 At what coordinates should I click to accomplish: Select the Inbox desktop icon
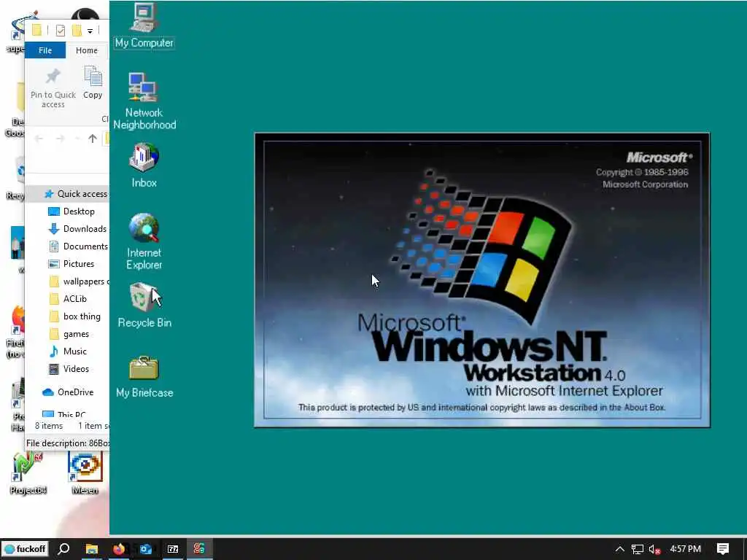[144, 166]
